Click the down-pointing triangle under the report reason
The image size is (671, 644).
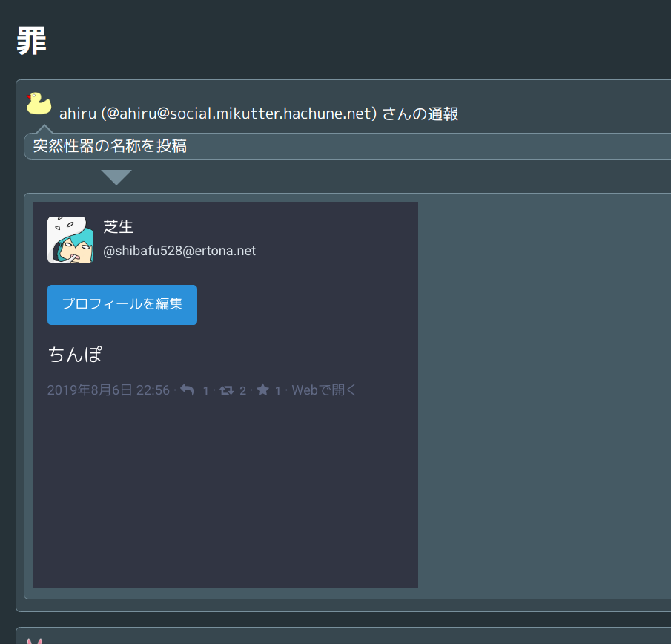[116, 177]
